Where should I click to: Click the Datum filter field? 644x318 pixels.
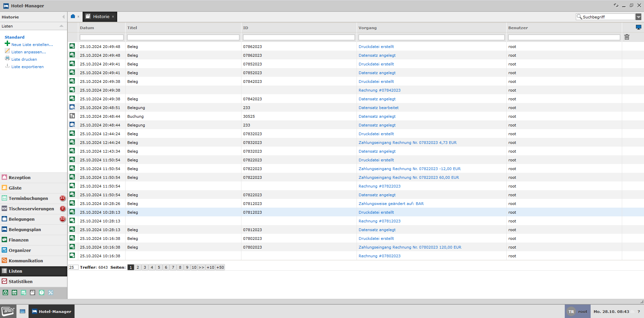tap(102, 38)
